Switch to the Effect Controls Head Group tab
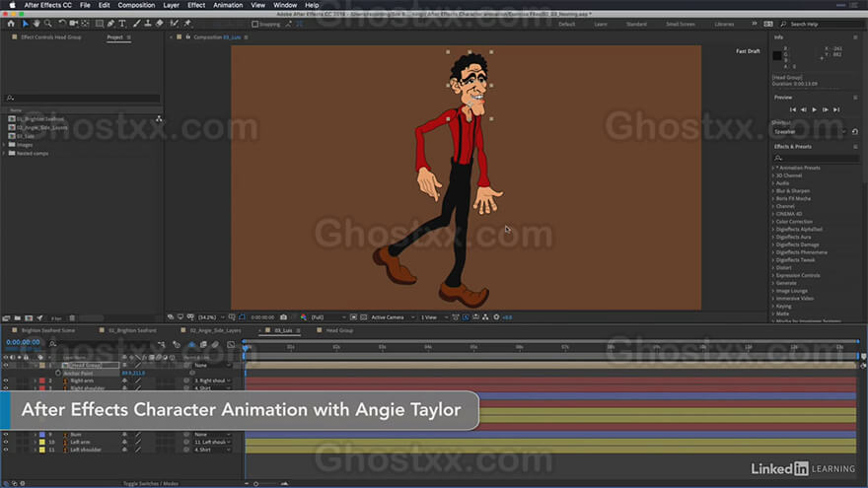 click(51, 37)
